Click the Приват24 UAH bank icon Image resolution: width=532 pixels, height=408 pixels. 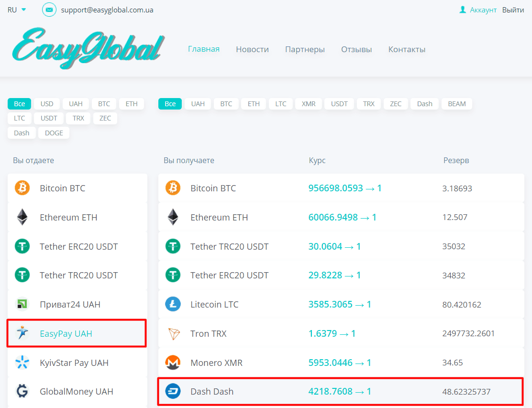(22, 304)
